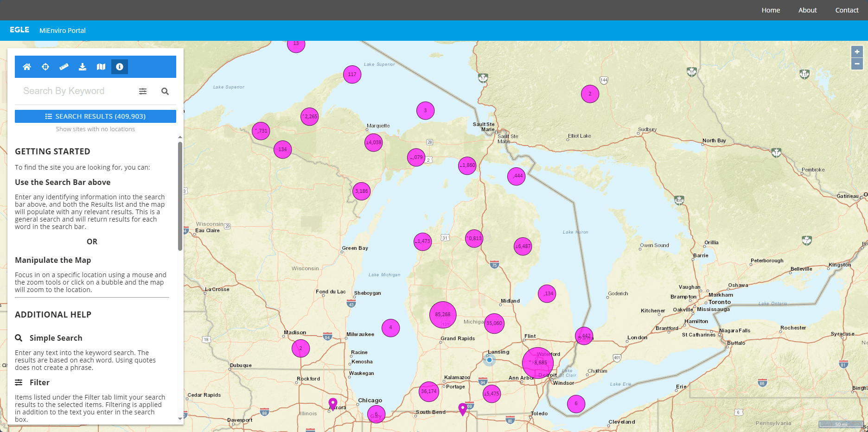Click the scroll-down arrow of help panel

(180, 419)
